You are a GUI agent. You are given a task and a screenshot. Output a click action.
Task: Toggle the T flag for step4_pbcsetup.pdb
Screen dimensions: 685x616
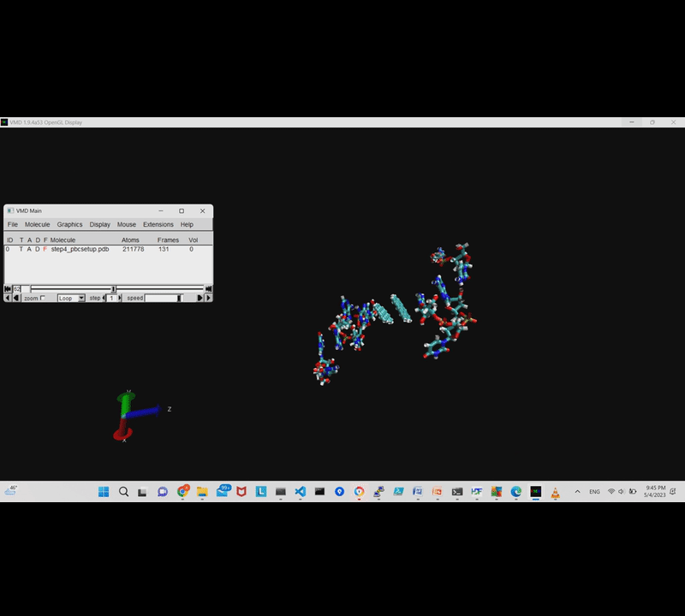[21, 249]
